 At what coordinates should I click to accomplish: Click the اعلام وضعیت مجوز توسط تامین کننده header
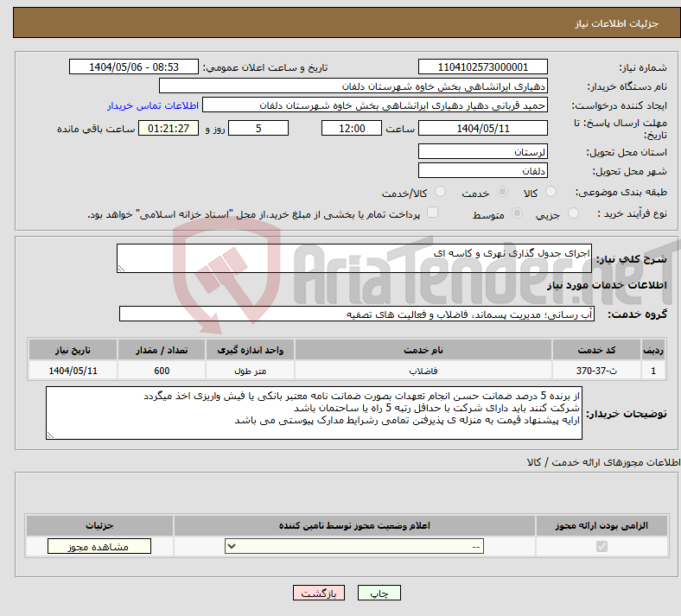pyautogui.click(x=354, y=525)
